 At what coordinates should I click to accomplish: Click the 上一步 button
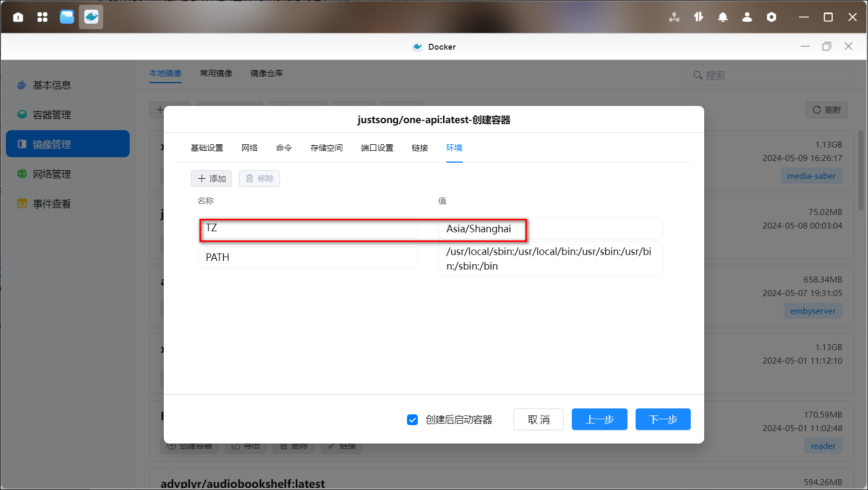(599, 419)
